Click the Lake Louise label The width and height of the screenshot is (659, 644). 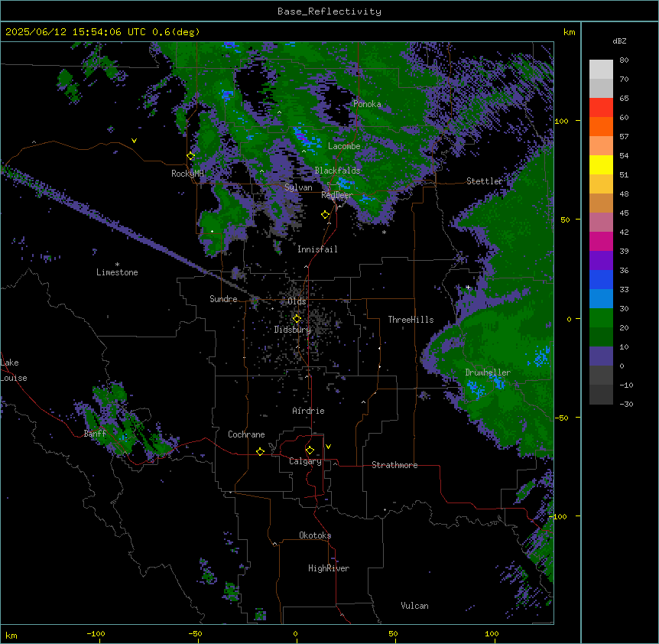pyautogui.click(x=14, y=370)
